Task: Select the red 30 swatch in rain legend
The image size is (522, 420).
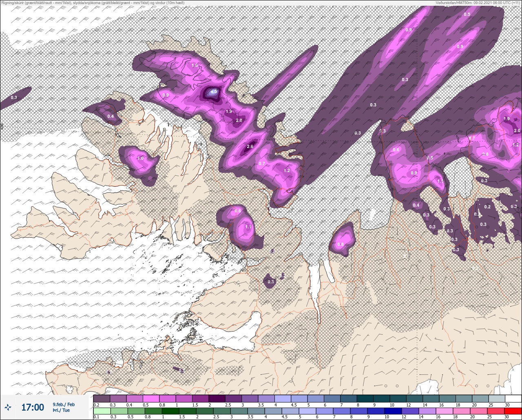Action: (x=513, y=411)
